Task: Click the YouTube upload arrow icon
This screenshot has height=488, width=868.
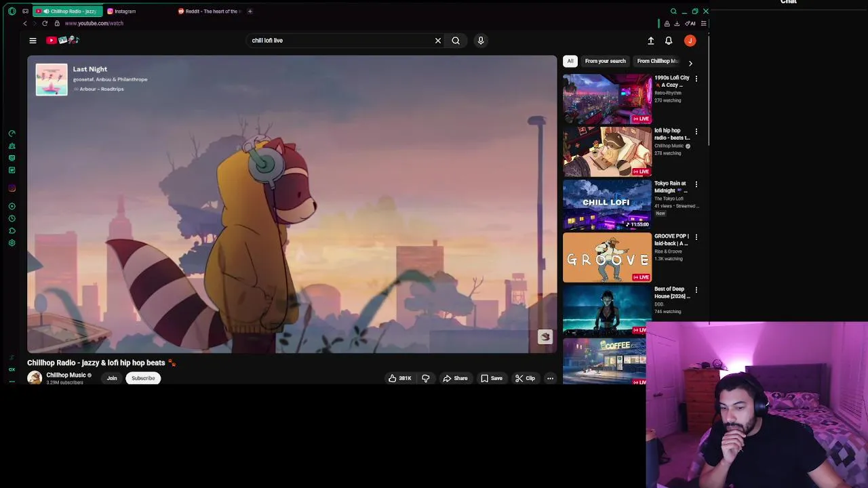Action: click(651, 41)
